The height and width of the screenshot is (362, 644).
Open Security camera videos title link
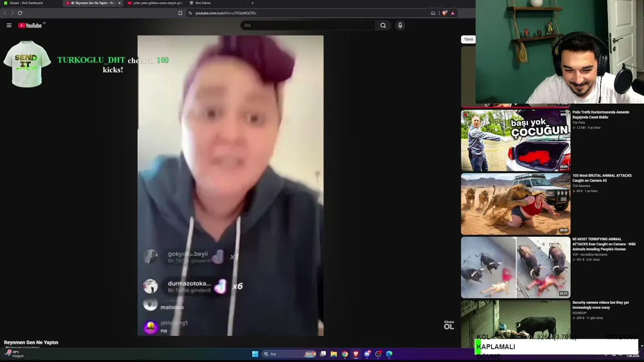(x=601, y=305)
